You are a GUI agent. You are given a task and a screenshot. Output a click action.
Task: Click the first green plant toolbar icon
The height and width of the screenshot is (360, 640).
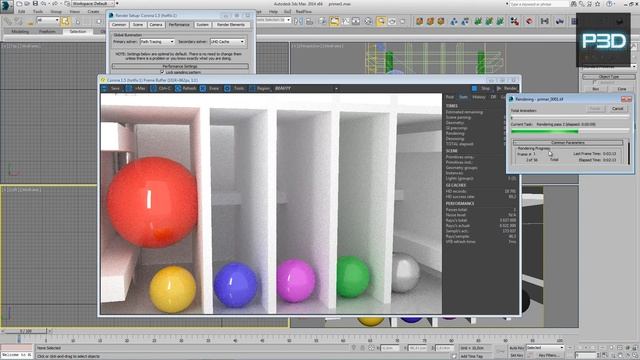click(478, 21)
